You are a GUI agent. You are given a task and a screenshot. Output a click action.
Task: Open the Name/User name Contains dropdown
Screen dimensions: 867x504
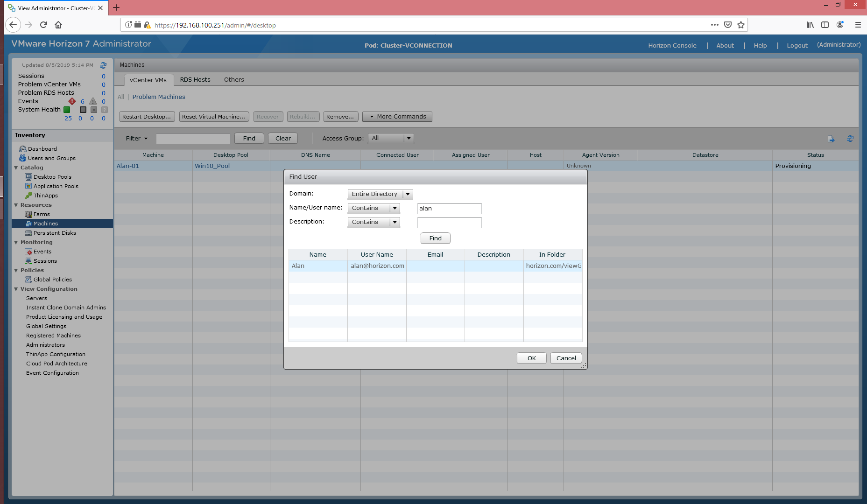(395, 208)
